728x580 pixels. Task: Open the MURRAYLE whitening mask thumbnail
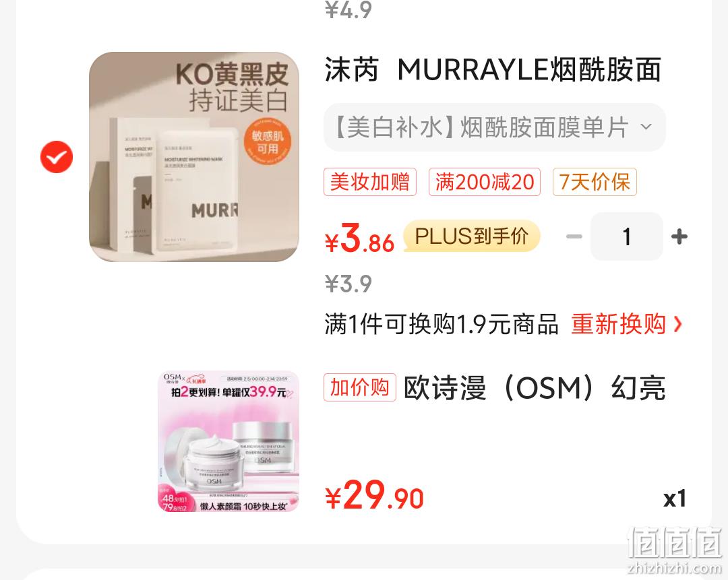(x=194, y=157)
